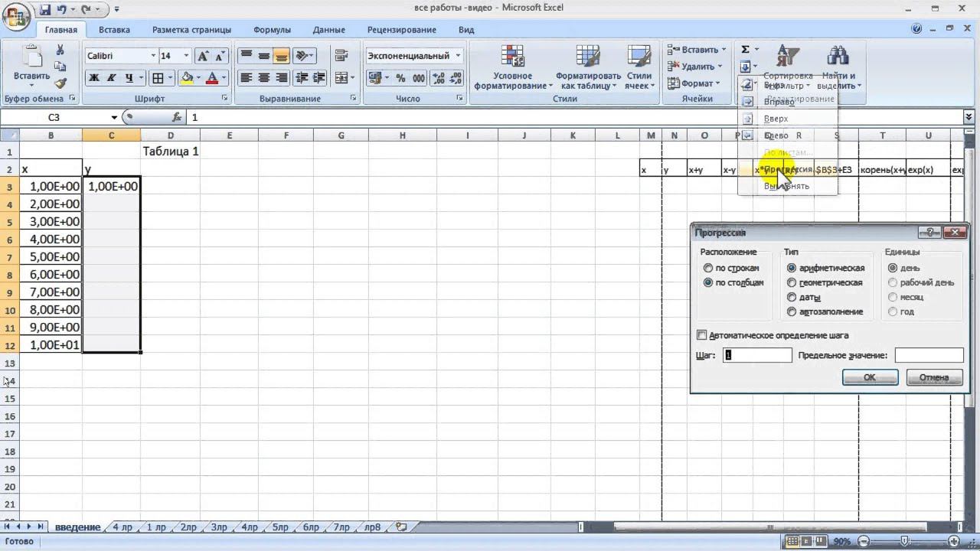
Task: Click the large Вставить paste icon
Action: [x=31, y=57]
